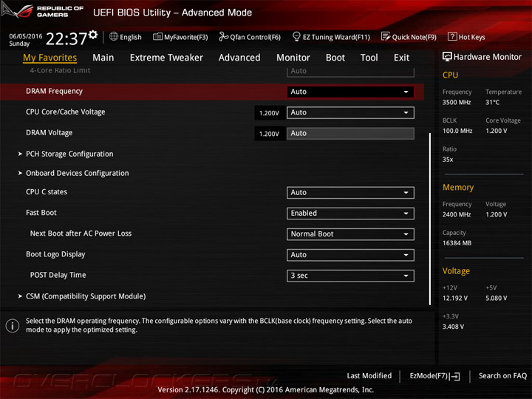Screen dimensions: 532x399
Task: Go to the Boot tab
Action: [335, 58]
